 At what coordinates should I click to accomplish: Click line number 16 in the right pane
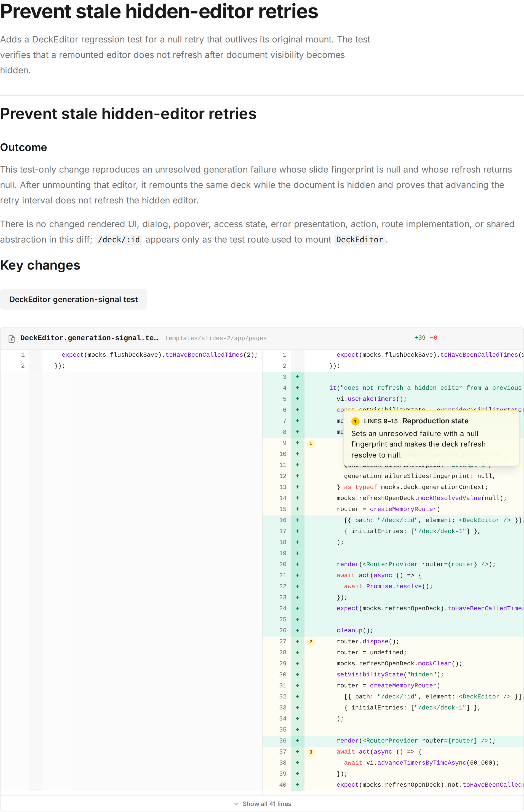[283, 520]
